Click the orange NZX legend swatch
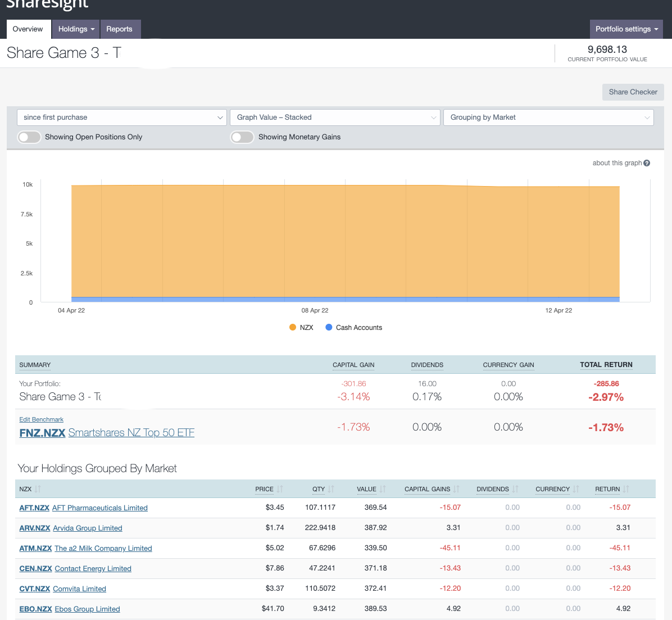The width and height of the screenshot is (672, 620). [293, 327]
